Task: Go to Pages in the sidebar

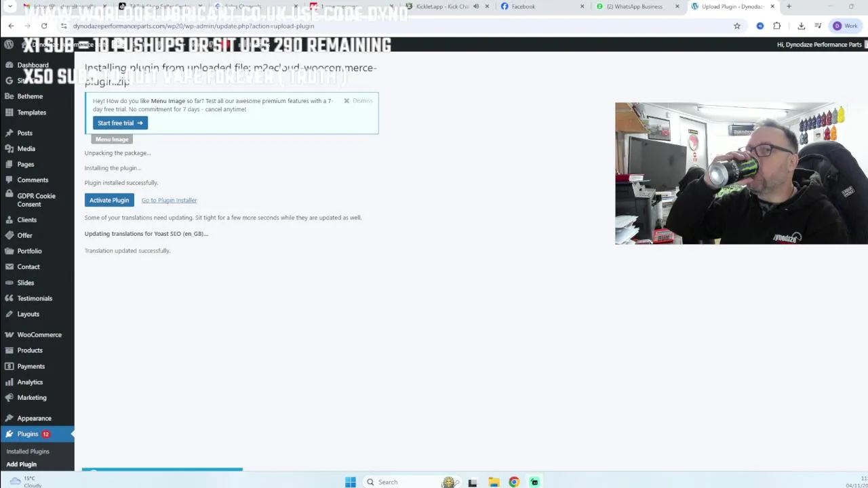Action: tap(25, 164)
